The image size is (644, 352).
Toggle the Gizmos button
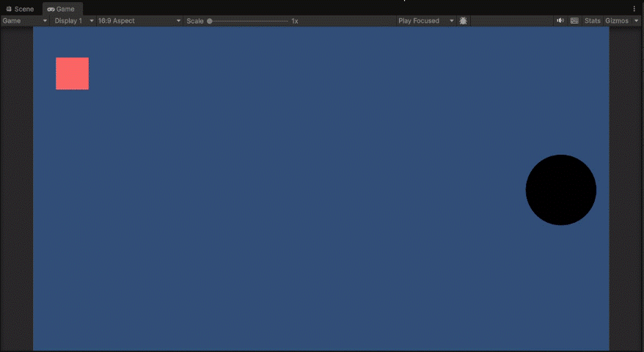tap(616, 21)
